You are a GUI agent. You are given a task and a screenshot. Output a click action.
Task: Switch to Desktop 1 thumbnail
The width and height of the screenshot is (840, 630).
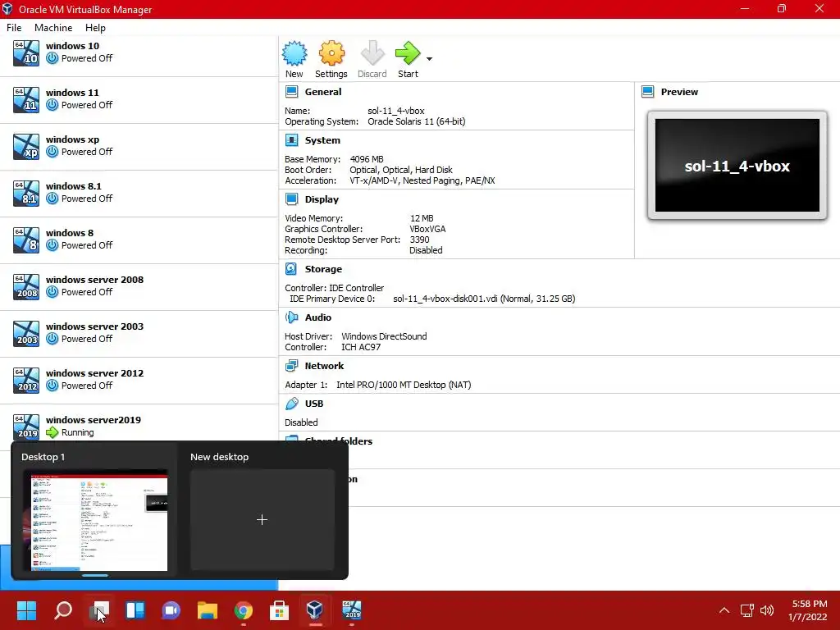click(x=95, y=520)
